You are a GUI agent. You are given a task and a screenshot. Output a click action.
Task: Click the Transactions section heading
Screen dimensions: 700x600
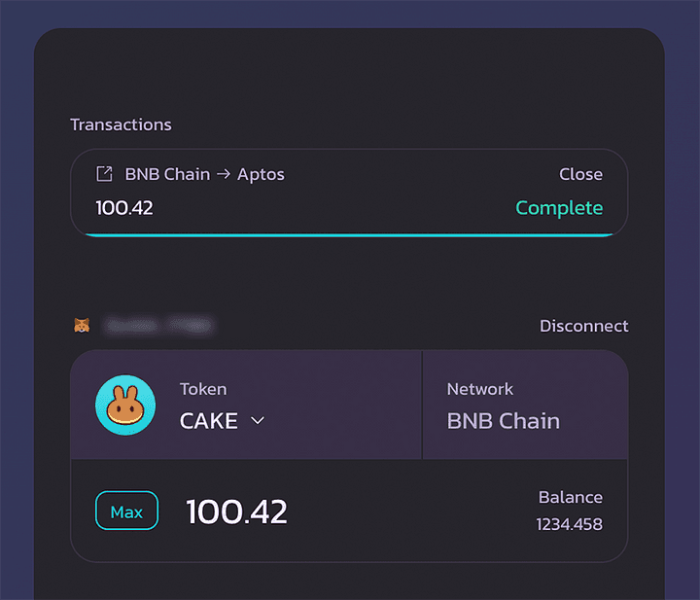point(121,124)
